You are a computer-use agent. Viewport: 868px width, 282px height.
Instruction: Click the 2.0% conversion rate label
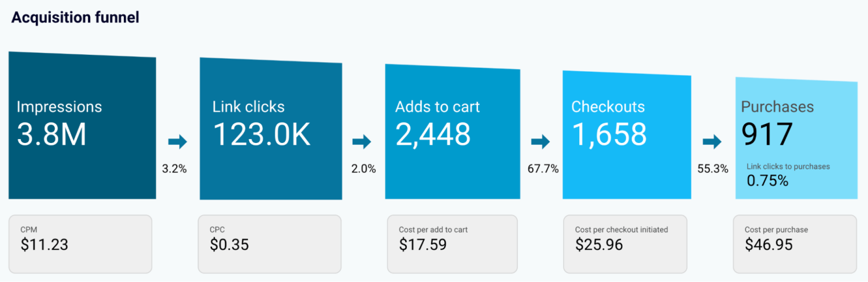coord(363,169)
